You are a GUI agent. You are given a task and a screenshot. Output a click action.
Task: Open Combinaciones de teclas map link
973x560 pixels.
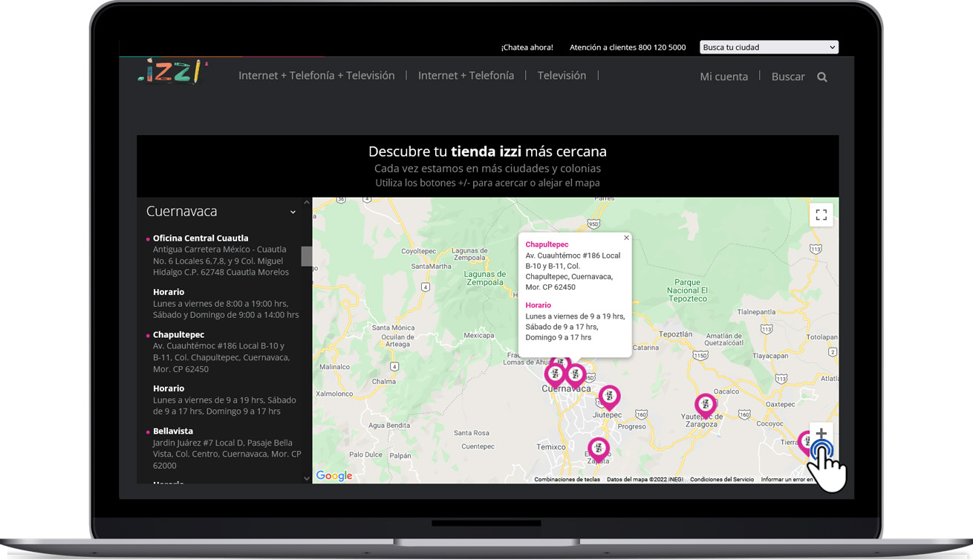tap(567, 480)
